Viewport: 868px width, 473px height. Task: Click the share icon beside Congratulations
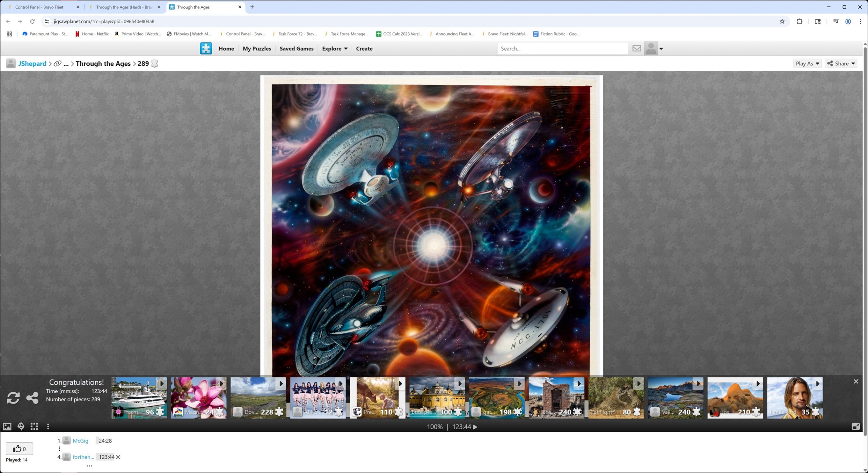point(33,398)
